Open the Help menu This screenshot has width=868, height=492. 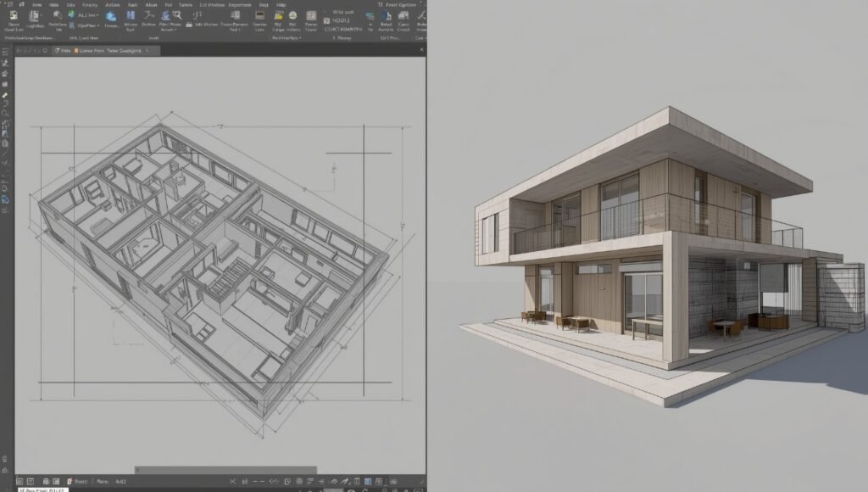(281, 6)
